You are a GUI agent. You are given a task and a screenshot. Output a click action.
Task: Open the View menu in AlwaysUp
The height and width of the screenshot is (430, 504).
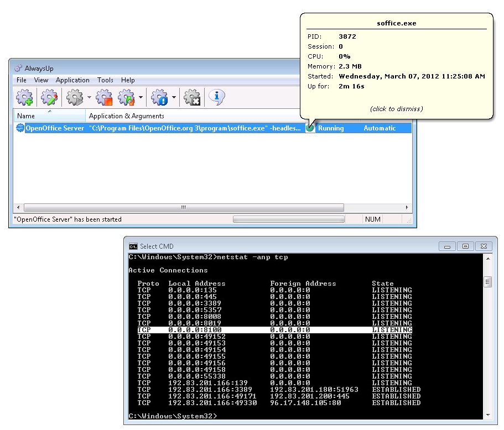point(41,80)
